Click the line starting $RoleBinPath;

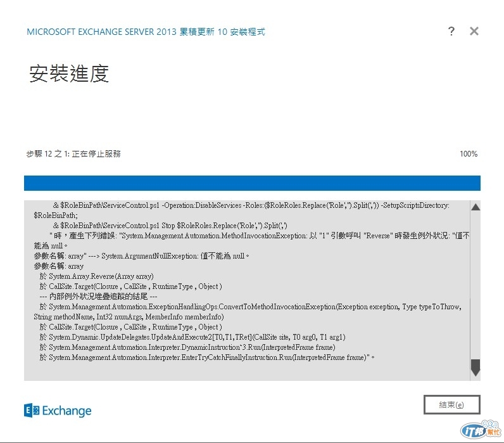[56, 215]
